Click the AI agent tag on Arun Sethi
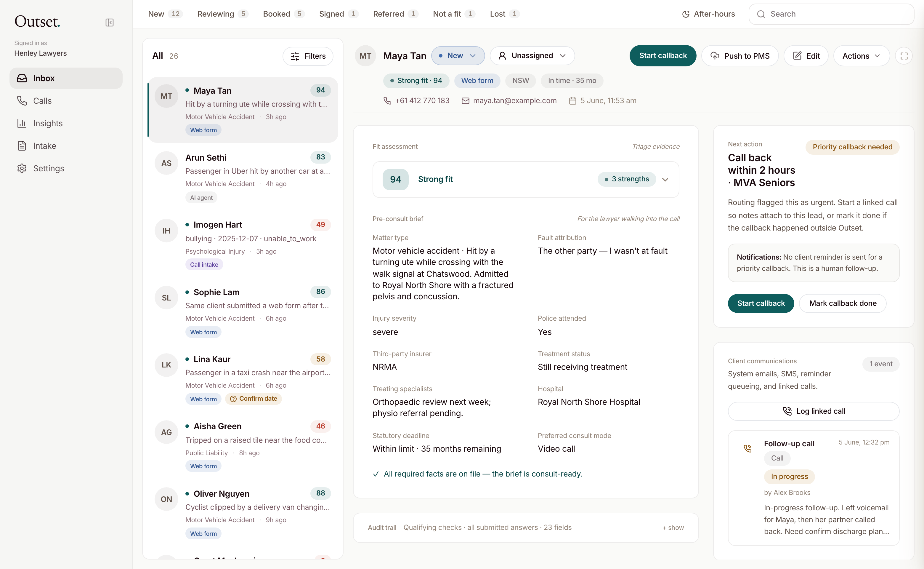924x569 pixels. (201, 198)
